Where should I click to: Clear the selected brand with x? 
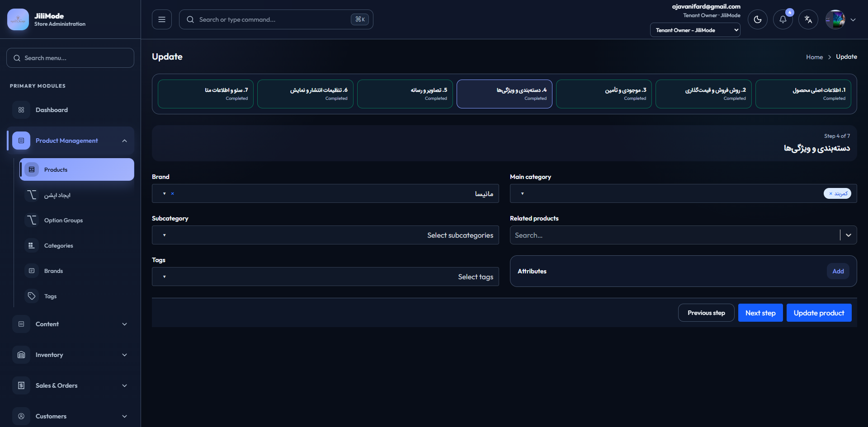coord(172,193)
